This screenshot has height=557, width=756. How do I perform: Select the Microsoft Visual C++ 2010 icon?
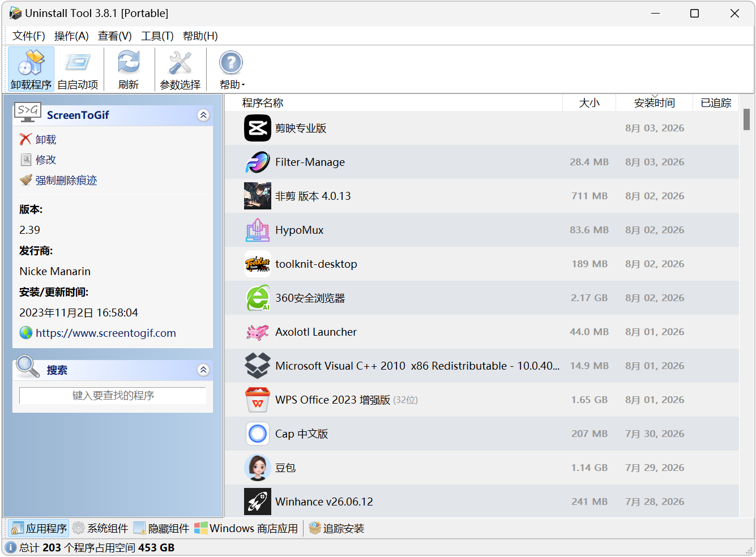point(258,366)
